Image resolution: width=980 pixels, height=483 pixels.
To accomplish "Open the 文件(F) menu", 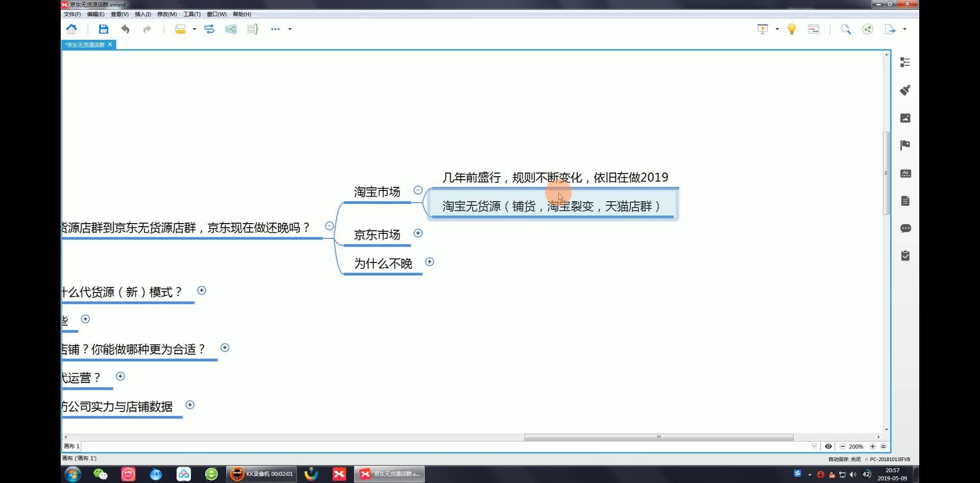I will (x=72, y=14).
